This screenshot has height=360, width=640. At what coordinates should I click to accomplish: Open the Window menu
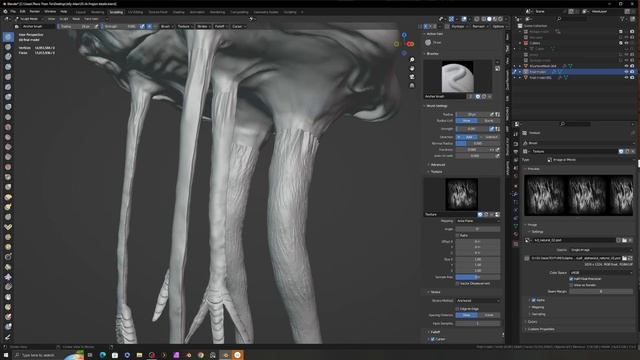click(x=50, y=11)
